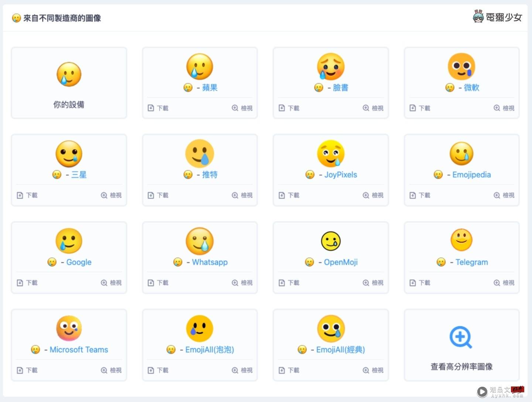Follow the Emojipedia link

coord(472,175)
